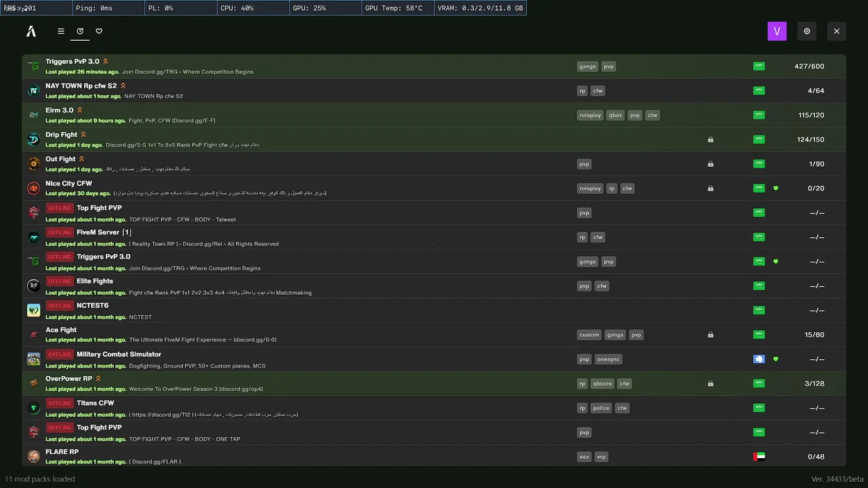Click the "Ver. 34433/beta" version label
The height and width of the screenshot is (488, 868).
837,479
